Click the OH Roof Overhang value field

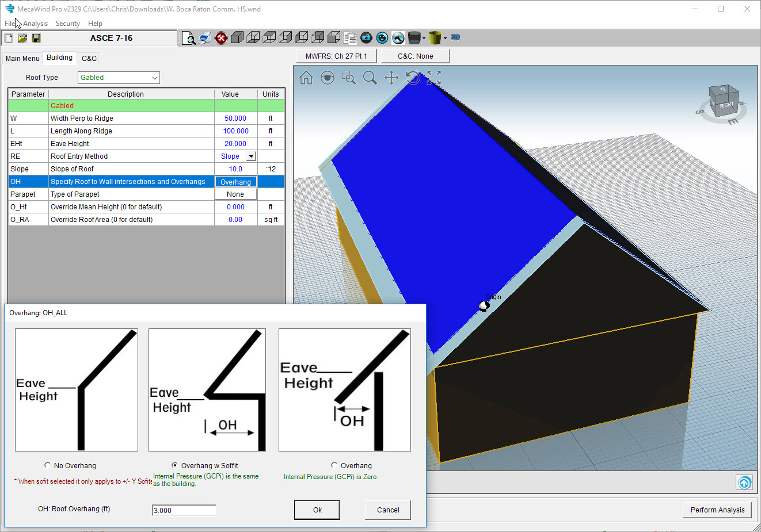[x=184, y=510]
